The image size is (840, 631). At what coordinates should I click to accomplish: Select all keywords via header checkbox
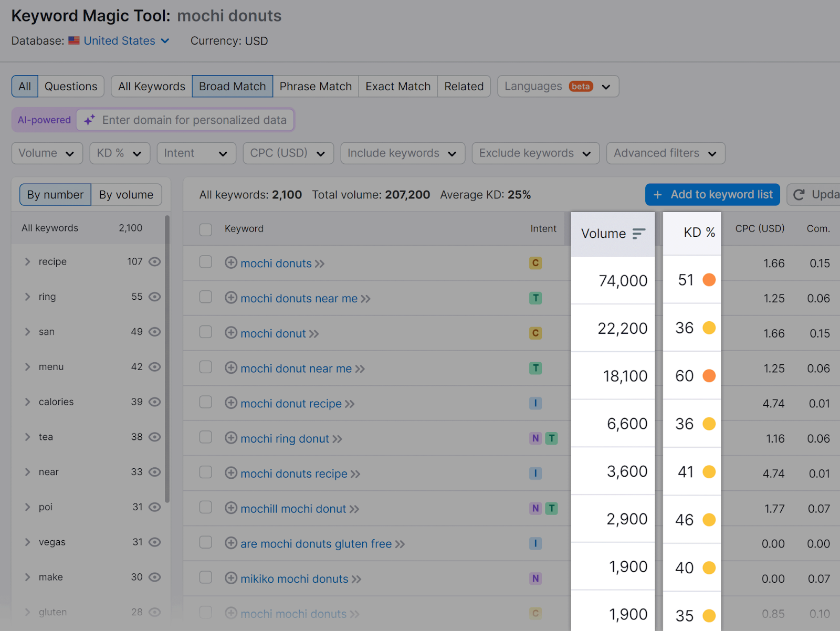(205, 229)
